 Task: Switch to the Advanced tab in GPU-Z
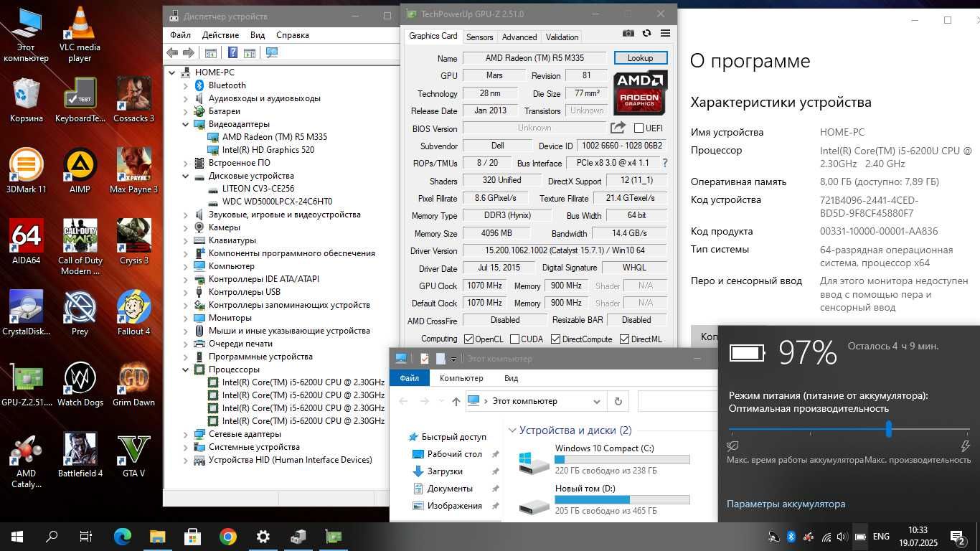click(x=519, y=37)
